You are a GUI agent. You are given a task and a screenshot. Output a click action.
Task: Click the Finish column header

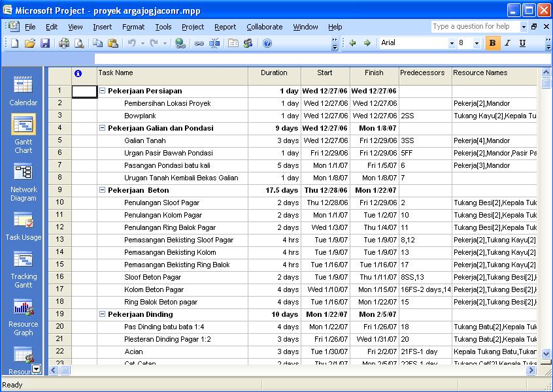[374, 75]
